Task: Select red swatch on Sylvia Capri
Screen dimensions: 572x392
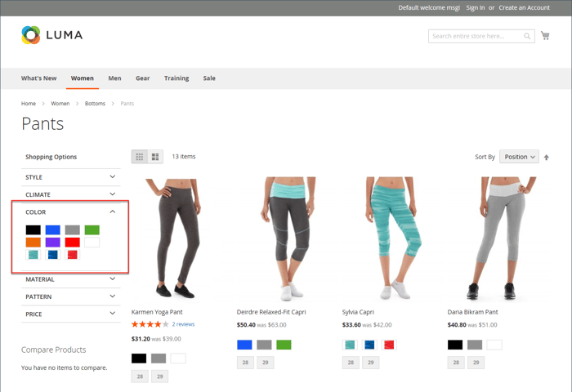Action: coord(389,345)
